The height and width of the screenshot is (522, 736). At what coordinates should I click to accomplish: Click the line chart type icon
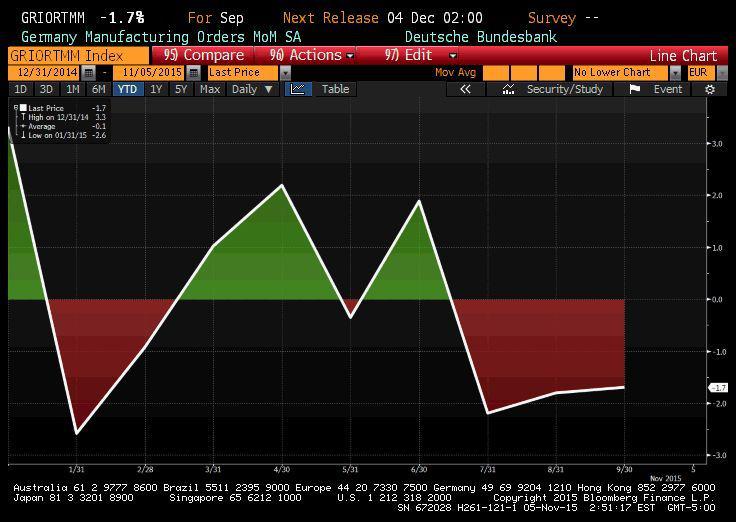pyautogui.click(x=297, y=89)
